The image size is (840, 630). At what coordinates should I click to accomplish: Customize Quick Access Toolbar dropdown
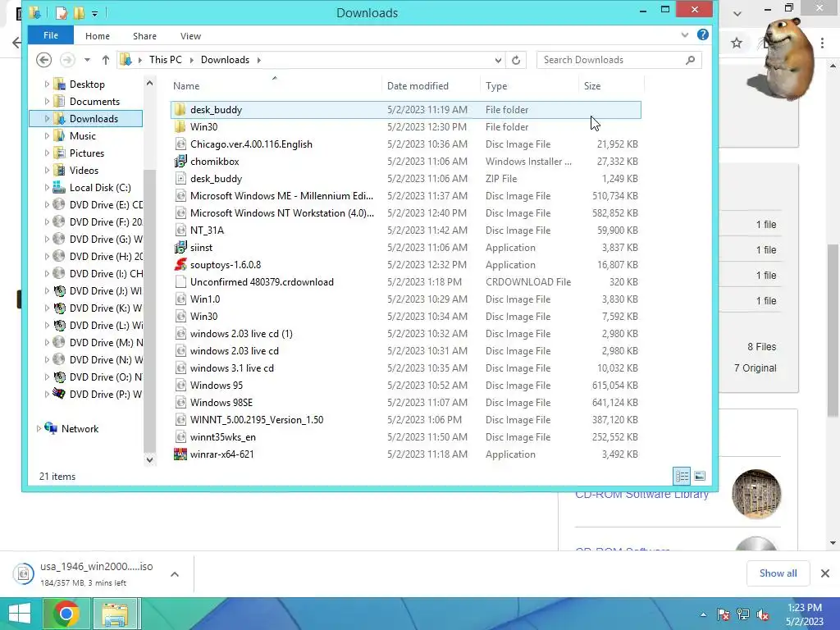pyautogui.click(x=94, y=13)
